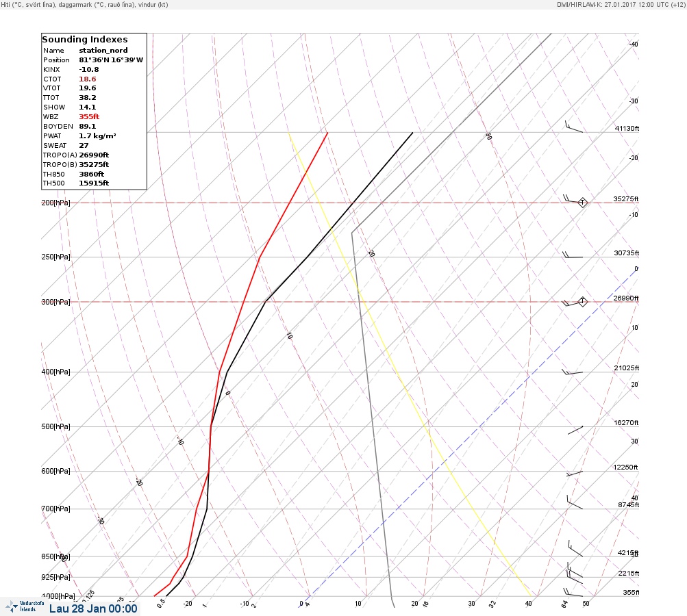Click the 21025ft altitude label
The width and height of the screenshot is (687, 616).
pyautogui.click(x=627, y=368)
